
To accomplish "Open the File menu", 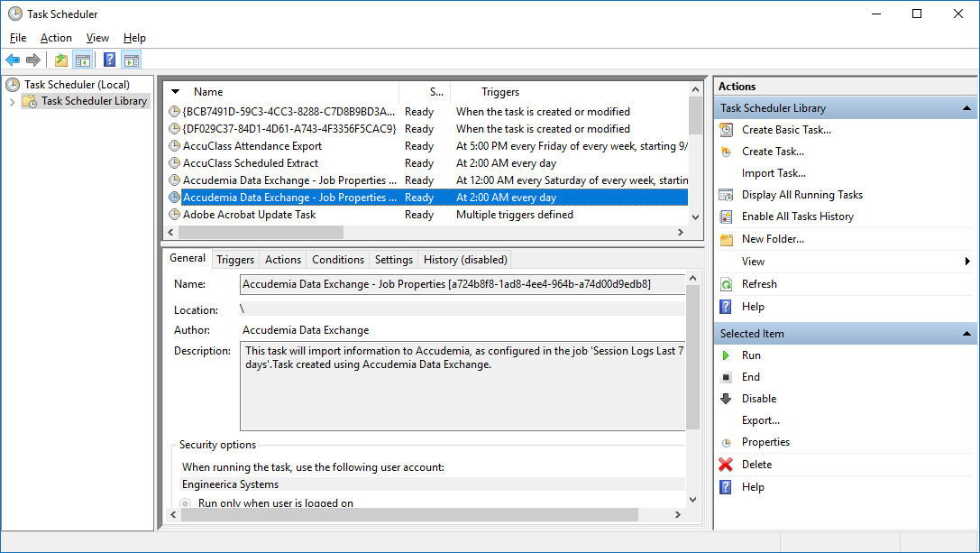I will point(18,38).
